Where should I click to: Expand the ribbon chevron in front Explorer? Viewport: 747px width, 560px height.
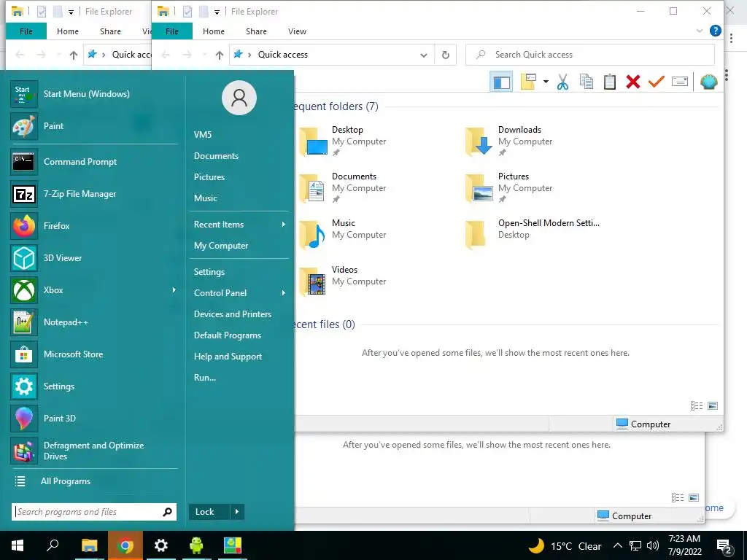pos(700,31)
